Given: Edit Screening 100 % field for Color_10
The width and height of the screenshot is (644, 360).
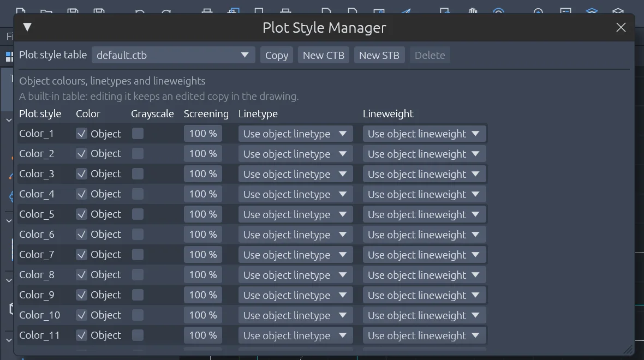Looking at the screenshot, I should 203,315.
